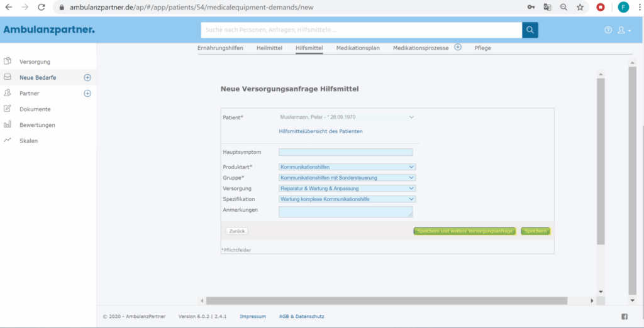
Task: Switch to Pflege tab
Action: [482, 48]
